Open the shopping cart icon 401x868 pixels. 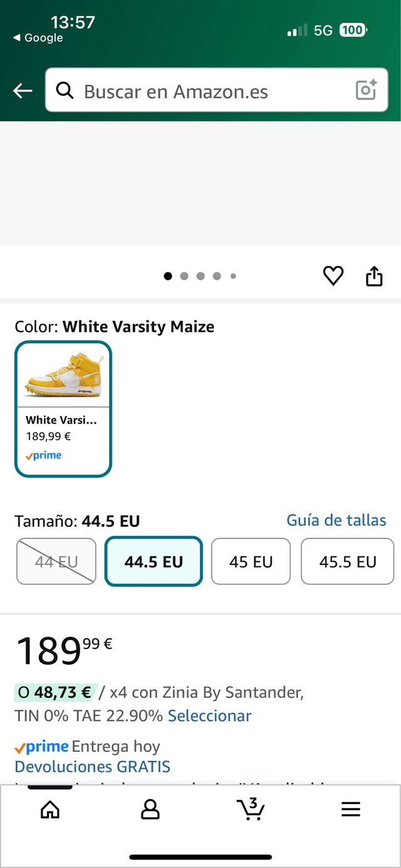click(251, 809)
